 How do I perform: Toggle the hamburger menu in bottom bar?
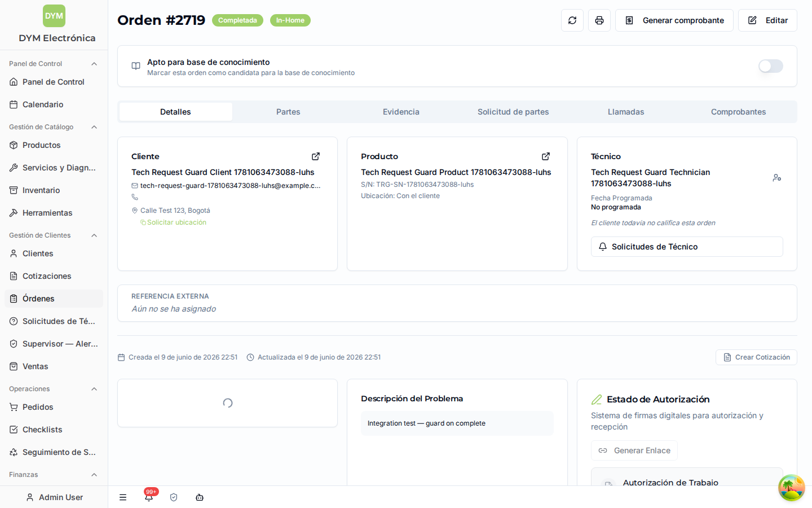pyautogui.click(x=123, y=497)
